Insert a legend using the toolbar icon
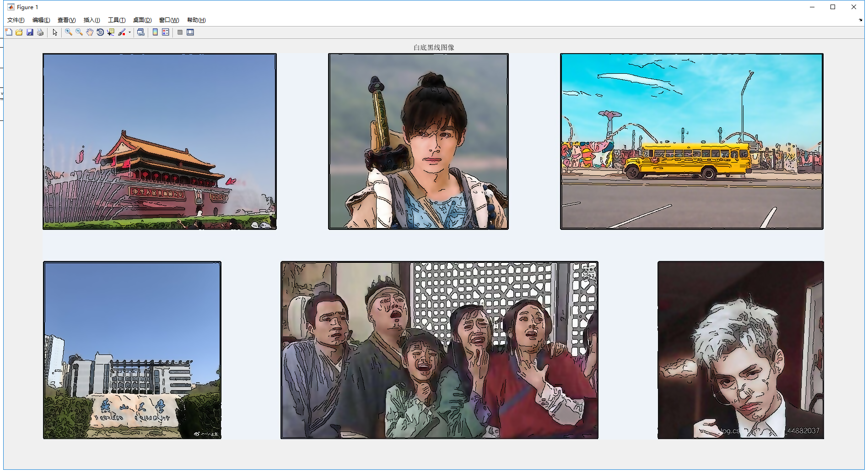Screen dimensions: 868x473 tap(166, 32)
